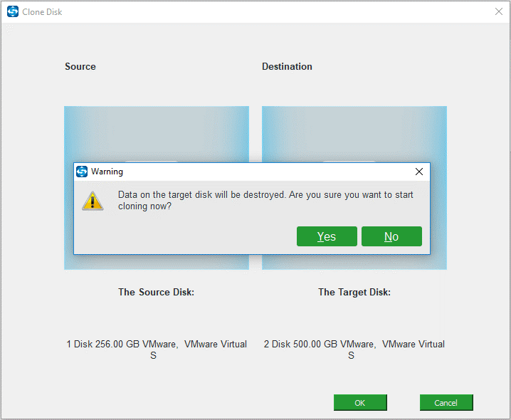Viewport: 511px width, 420px height.
Task: Cancel the Clone Disk window
Action: pyautogui.click(x=446, y=403)
